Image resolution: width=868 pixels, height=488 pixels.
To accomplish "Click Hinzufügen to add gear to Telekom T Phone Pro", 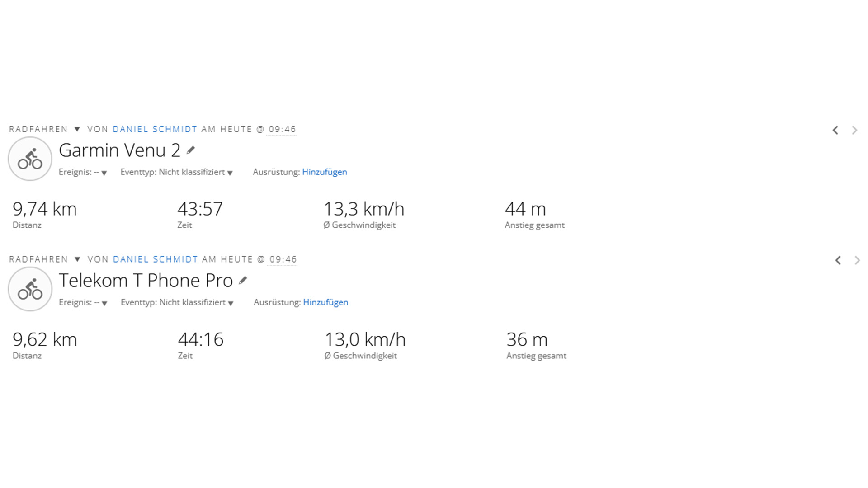I will tap(325, 302).
